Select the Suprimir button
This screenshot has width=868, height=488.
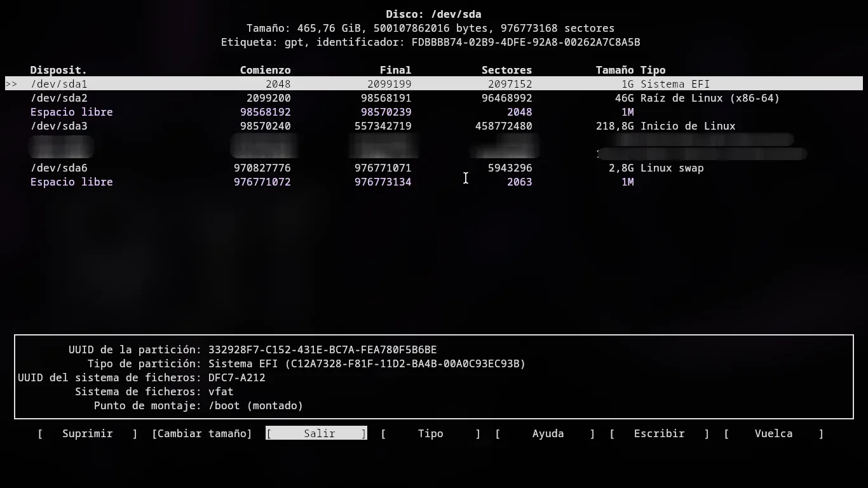click(x=88, y=433)
